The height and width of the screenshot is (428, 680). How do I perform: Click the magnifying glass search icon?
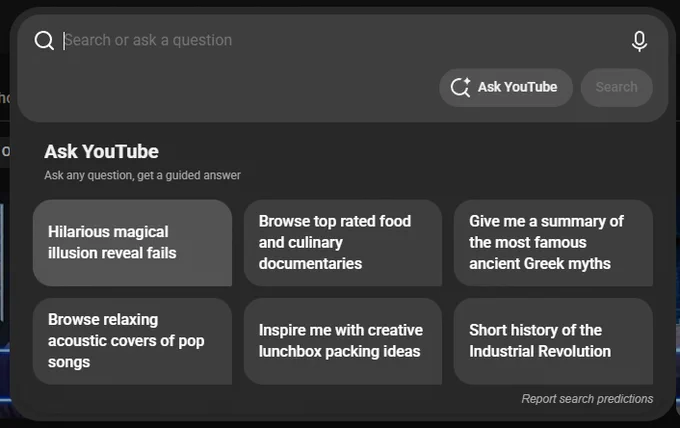pos(44,40)
